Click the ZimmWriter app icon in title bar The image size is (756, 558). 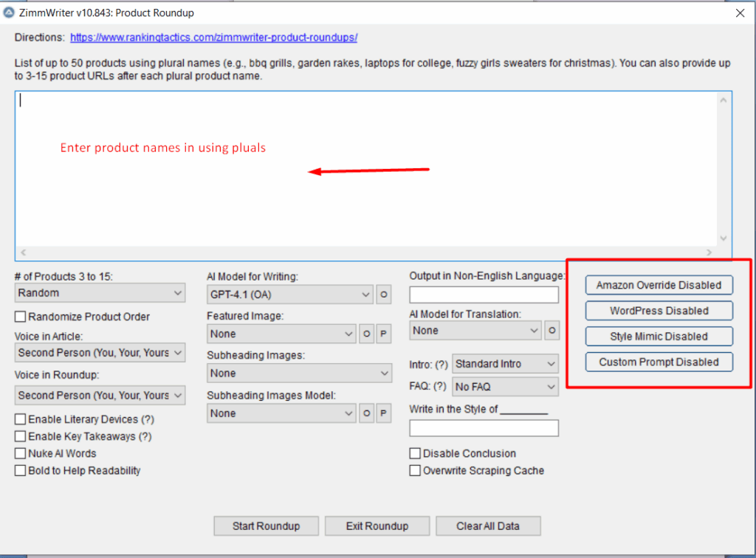[x=10, y=13]
